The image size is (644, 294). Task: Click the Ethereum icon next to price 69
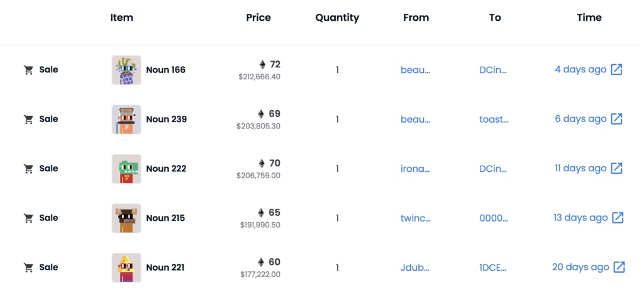pos(261,114)
